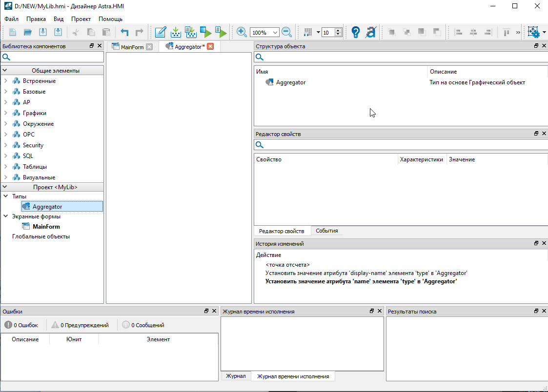The width and height of the screenshot is (548, 392).
Task: Click the 0 Ошибок errors filter button
Action: (21, 325)
